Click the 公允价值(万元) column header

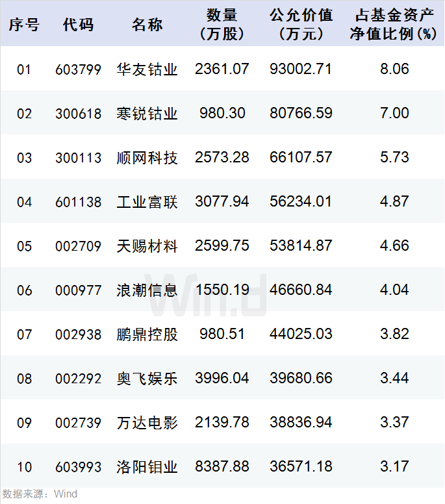[x=301, y=25]
